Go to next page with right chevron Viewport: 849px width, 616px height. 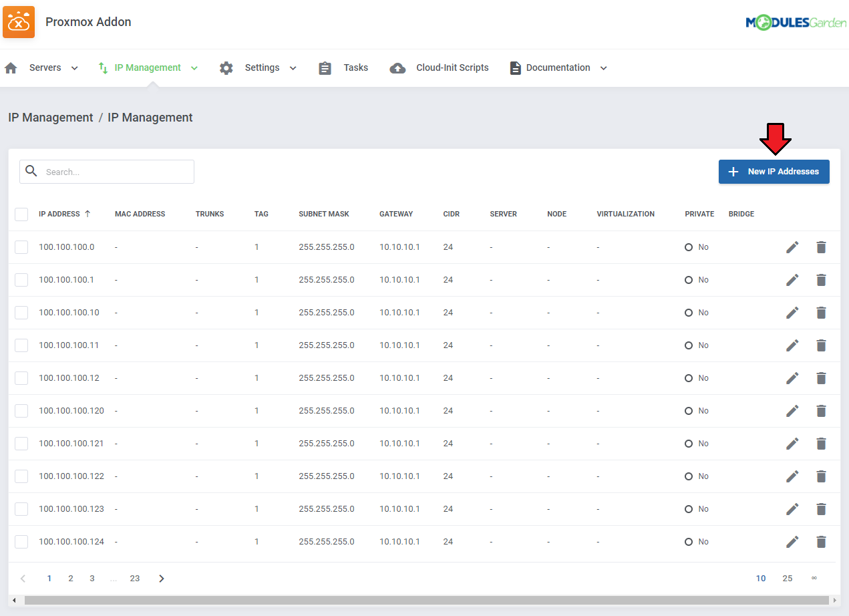click(x=161, y=579)
